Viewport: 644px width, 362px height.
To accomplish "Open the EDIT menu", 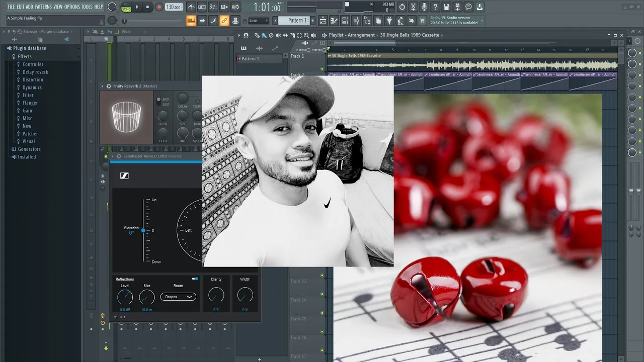I will pos(21,7).
